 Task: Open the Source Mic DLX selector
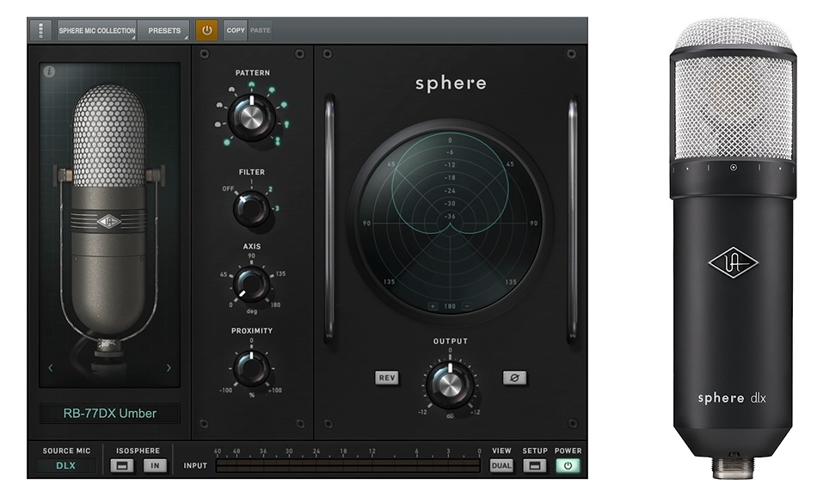pyautogui.click(x=66, y=465)
